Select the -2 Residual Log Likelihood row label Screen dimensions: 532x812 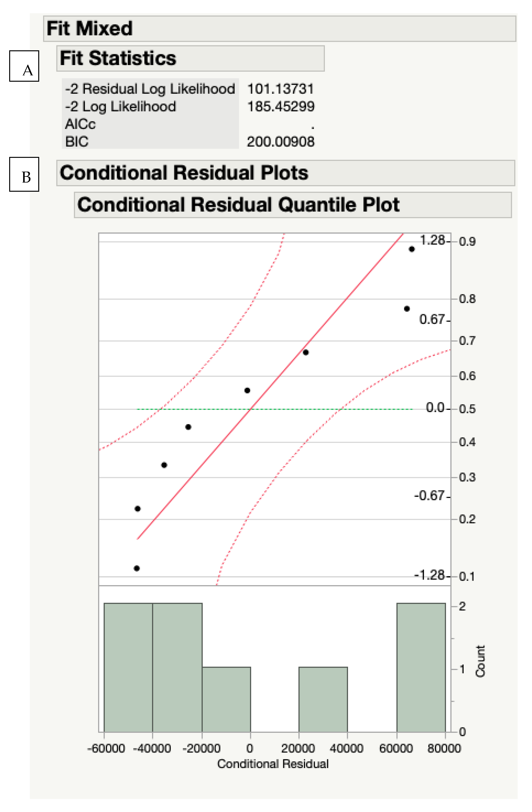click(150, 89)
